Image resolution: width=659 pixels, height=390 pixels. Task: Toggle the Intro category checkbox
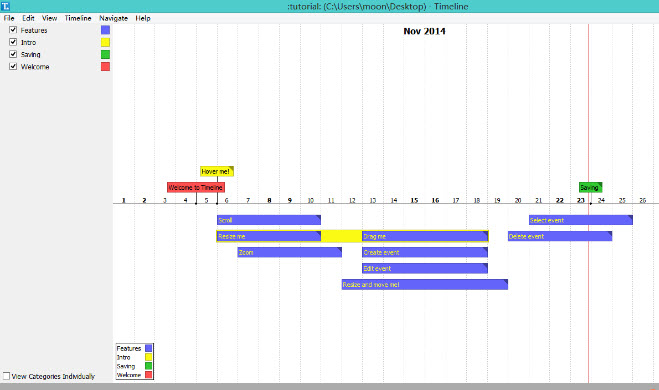click(13, 42)
